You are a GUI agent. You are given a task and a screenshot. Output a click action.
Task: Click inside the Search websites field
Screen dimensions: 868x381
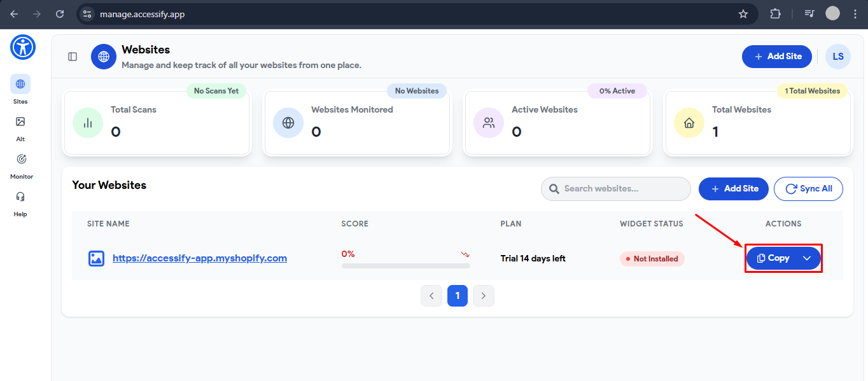click(x=615, y=188)
